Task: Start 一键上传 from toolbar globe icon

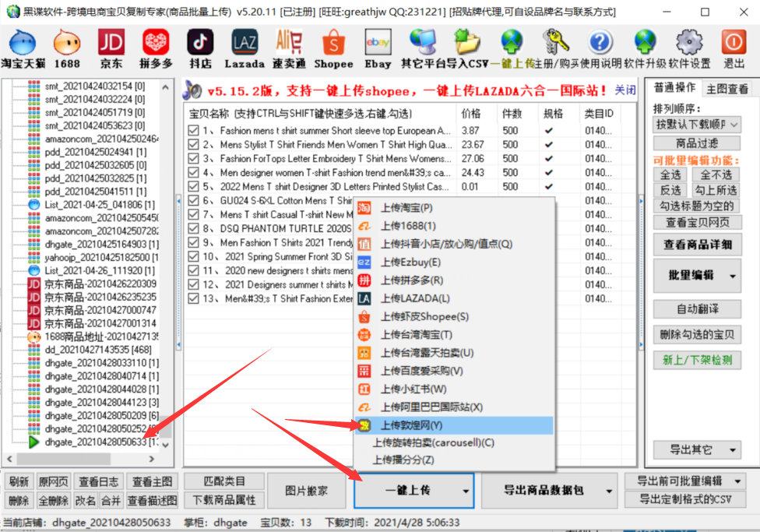Action: [x=512, y=48]
